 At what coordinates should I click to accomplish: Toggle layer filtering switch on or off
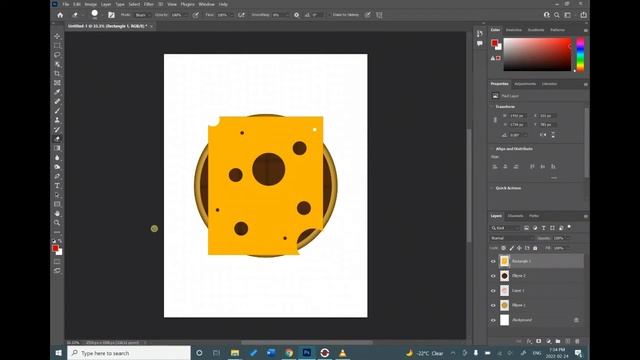click(569, 227)
